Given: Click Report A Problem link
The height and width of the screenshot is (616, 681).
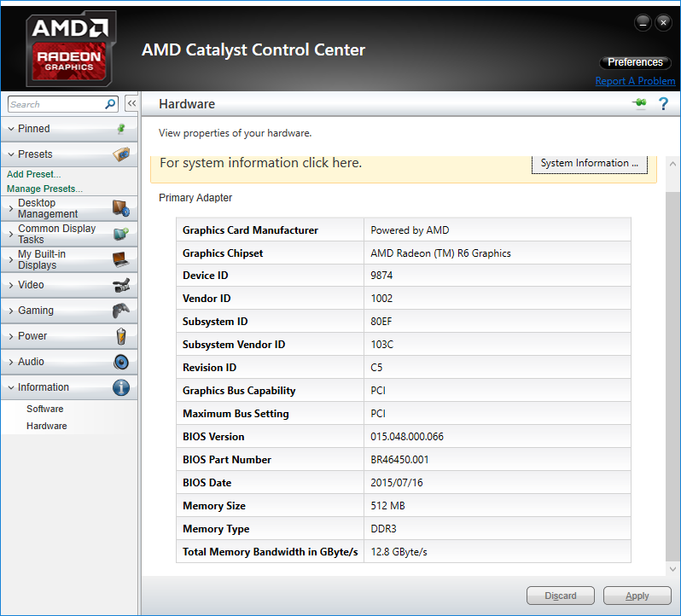Looking at the screenshot, I should pyautogui.click(x=635, y=81).
